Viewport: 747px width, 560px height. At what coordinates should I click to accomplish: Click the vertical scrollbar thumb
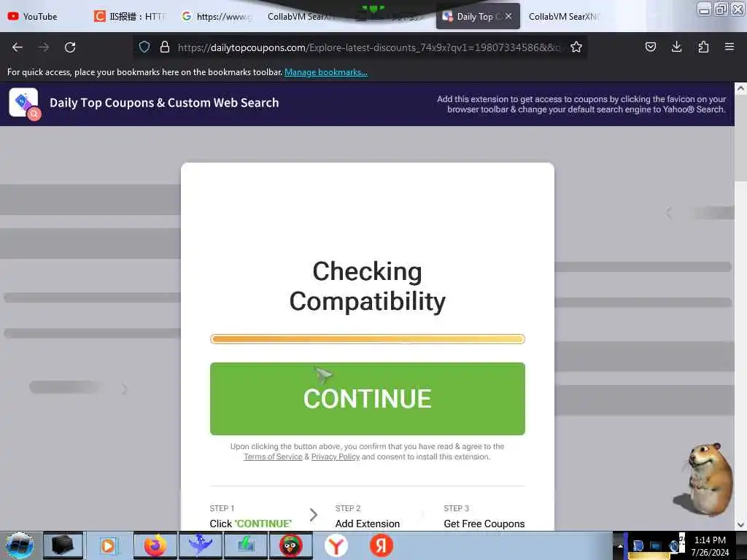[740, 138]
